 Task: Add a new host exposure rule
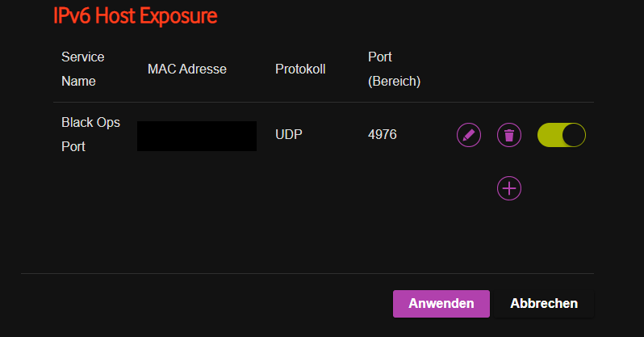point(509,188)
